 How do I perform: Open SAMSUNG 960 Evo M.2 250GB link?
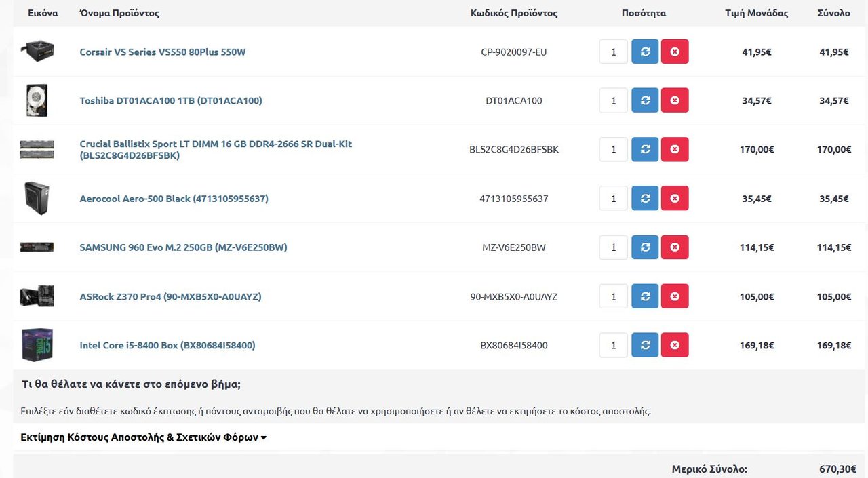click(183, 247)
